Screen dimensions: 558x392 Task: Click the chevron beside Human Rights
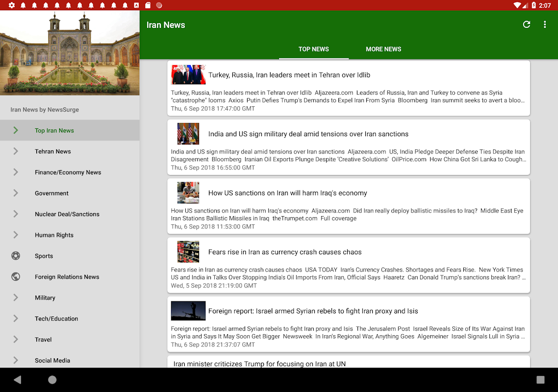(x=16, y=235)
